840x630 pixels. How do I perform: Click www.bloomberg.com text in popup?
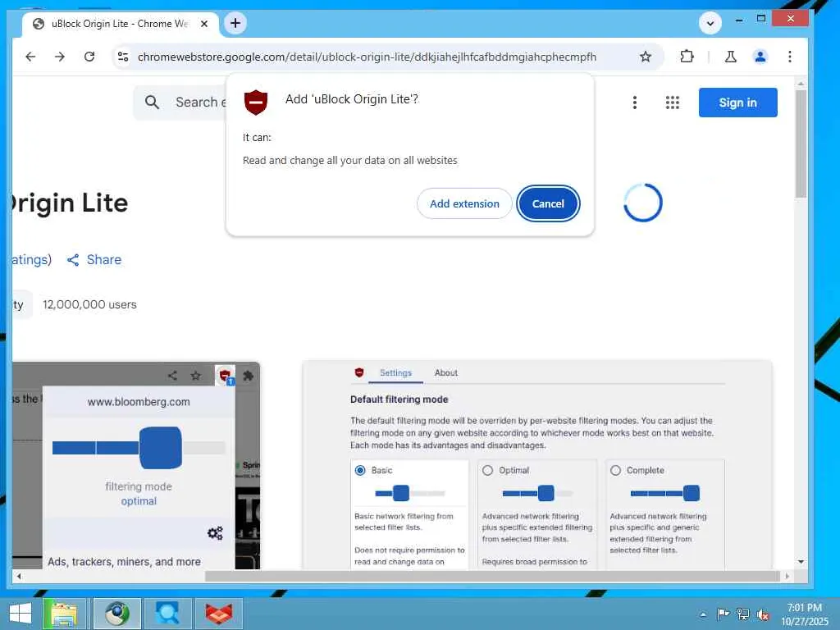(139, 402)
